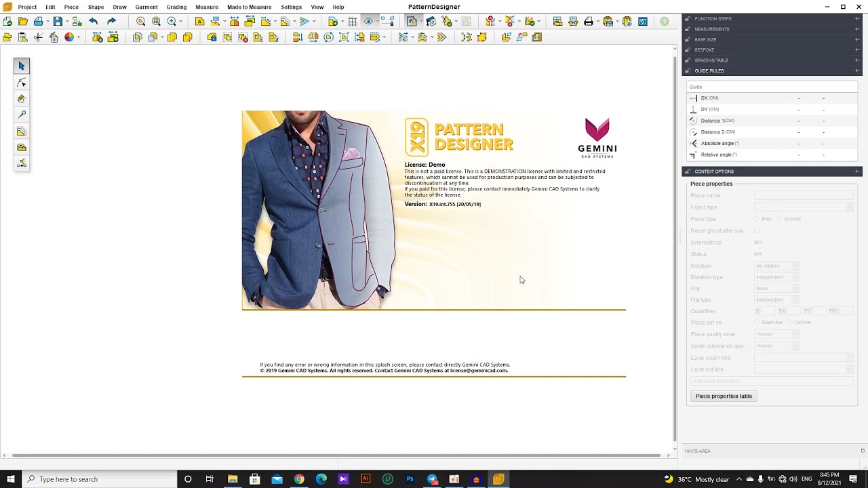This screenshot has width=868, height=488.
Task: Click the zoom-in magnifier icon
Action: [x=172, y=22]
